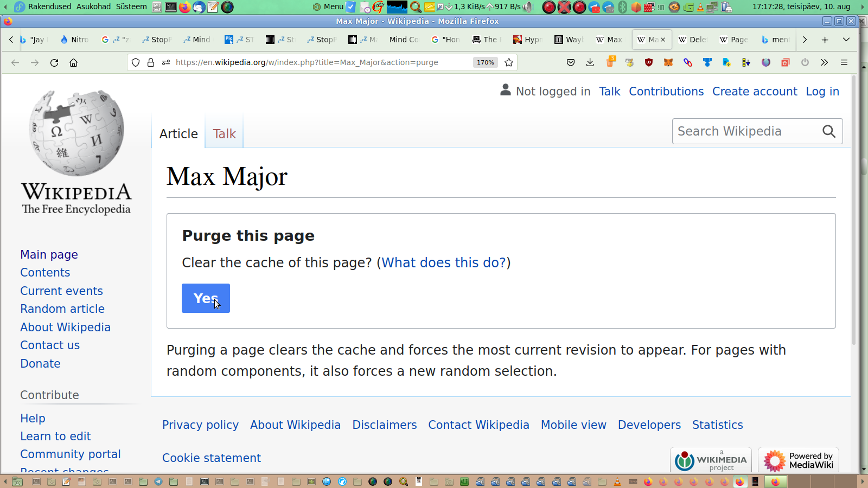Image resolution: width=868 pixels, height=488 pixels.
Task: Switch to the Talk tab
Action: click(224, 134)
